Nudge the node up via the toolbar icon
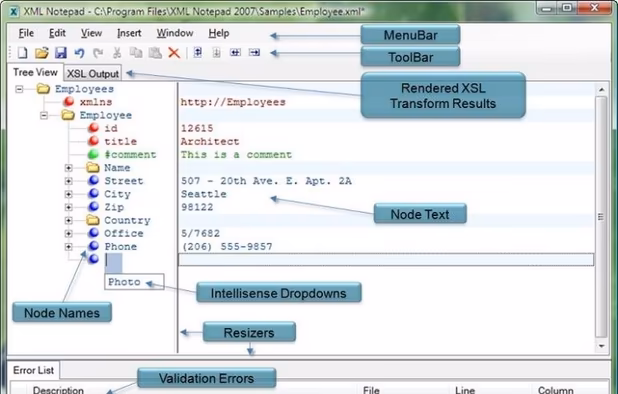Screen dimensions: 618x394 click(x=197, y=52)
